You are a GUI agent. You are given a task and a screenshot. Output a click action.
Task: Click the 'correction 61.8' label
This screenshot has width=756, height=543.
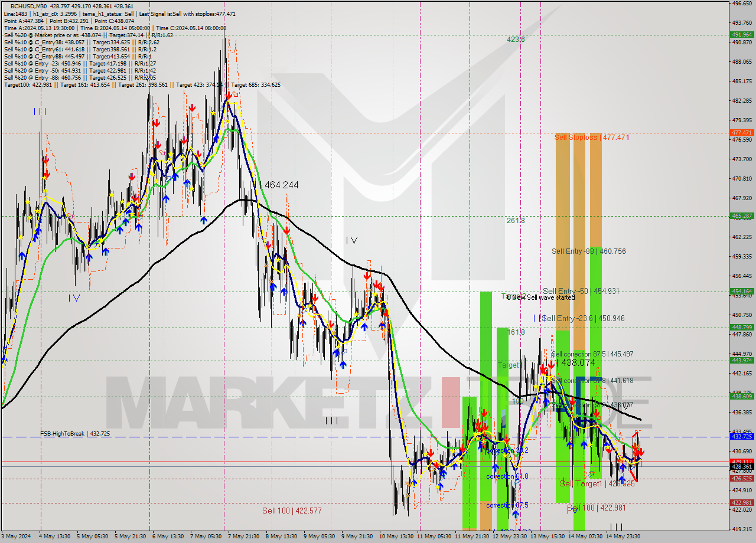coord(507,477)
